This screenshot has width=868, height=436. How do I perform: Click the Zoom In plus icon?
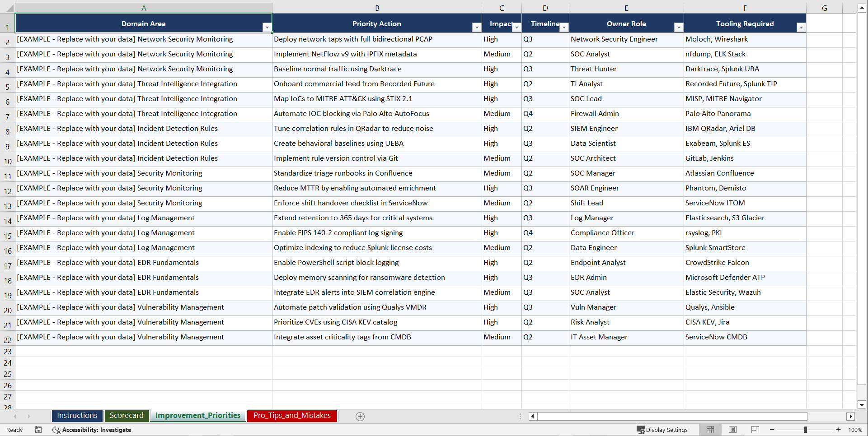(838, 430)
